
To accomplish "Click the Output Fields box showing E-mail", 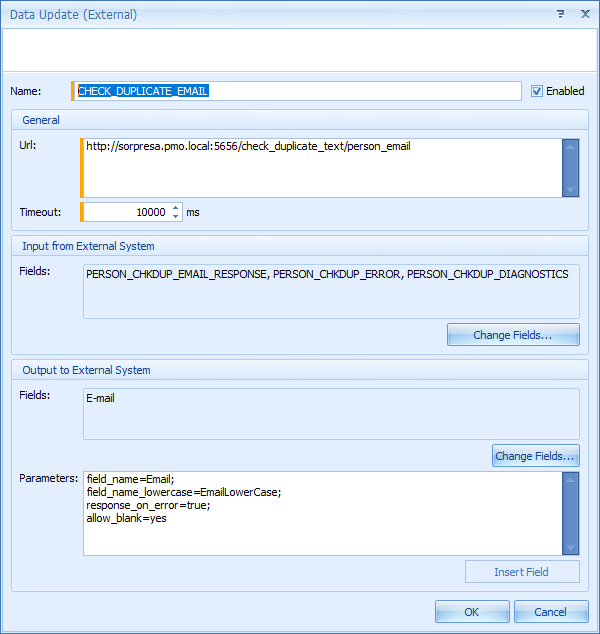I will click(331, 413).
